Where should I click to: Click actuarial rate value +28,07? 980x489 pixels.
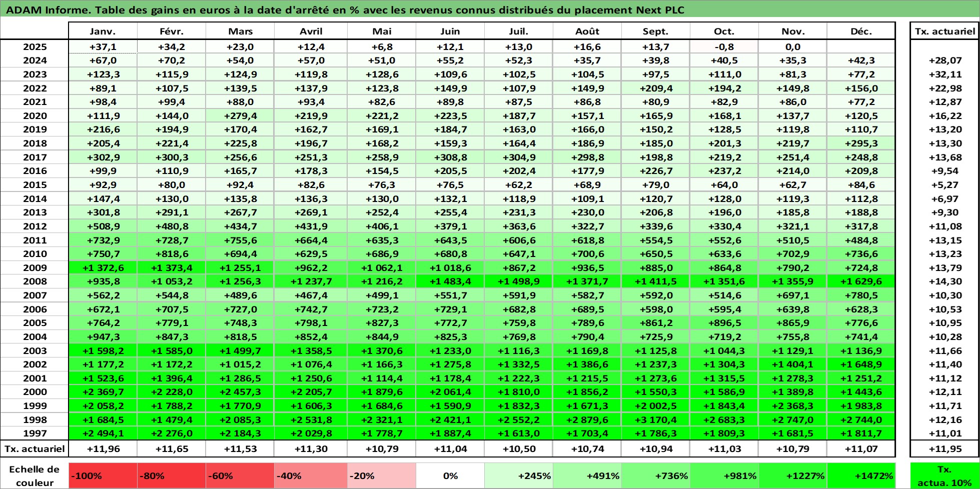click(x=944, y=60)
